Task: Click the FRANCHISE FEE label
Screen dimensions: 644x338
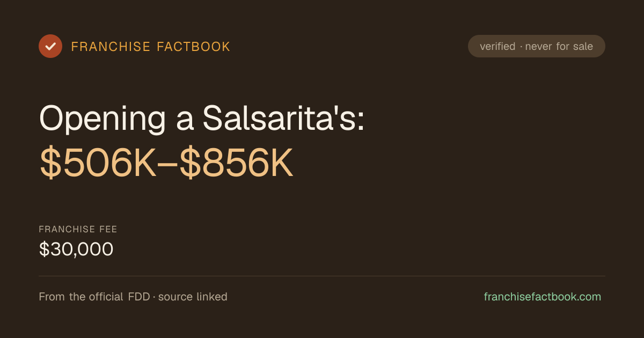Action: click(78, 230)
